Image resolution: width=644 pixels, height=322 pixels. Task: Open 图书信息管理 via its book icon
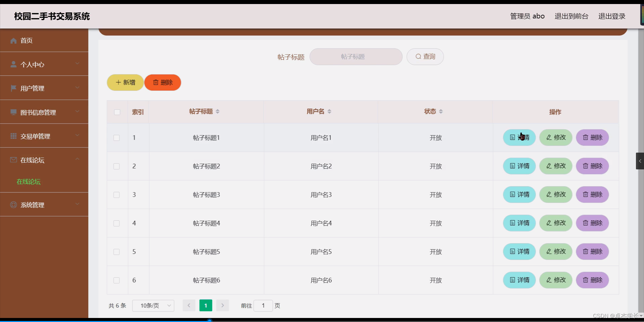click(13, 112)
